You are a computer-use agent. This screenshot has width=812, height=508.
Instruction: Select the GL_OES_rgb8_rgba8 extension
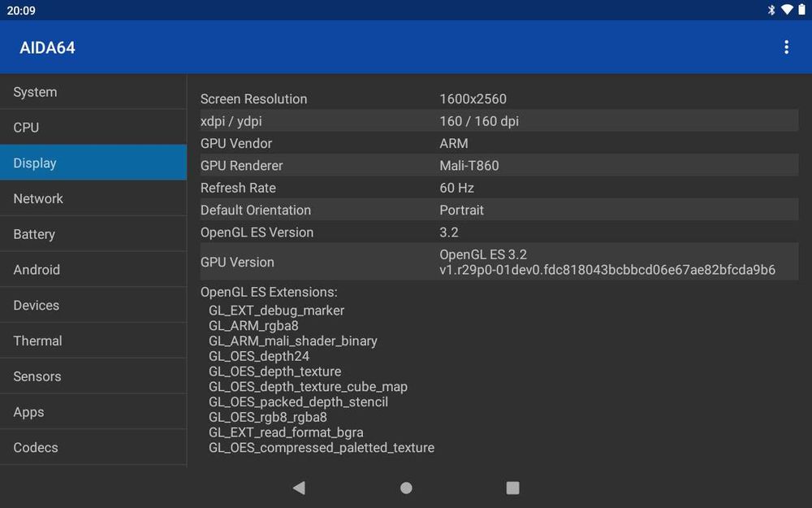click(268, 417)
